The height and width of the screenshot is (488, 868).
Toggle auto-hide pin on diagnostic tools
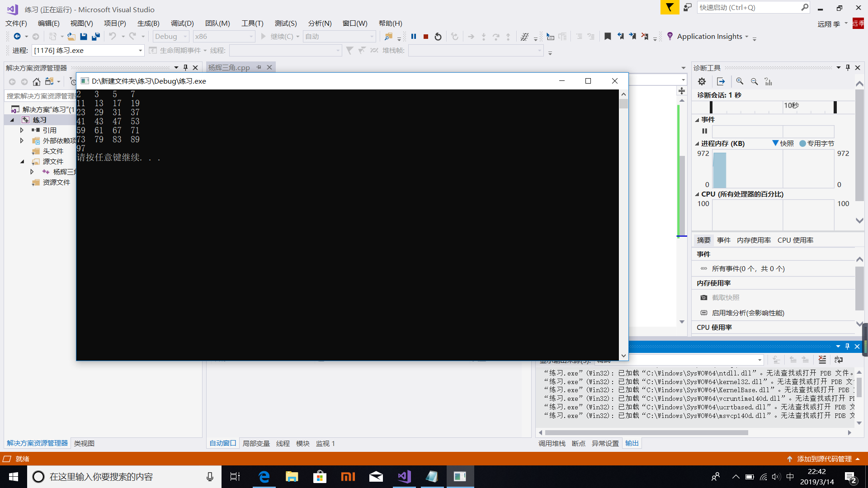(x=848, y=68)
